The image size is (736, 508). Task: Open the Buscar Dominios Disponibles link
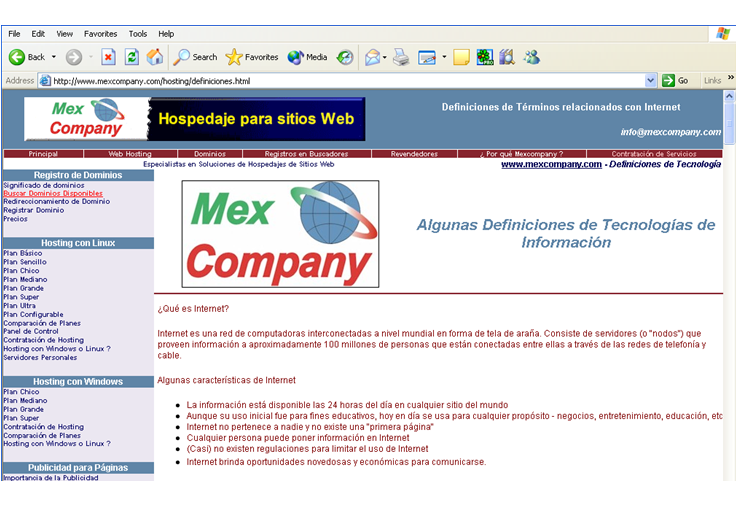[x=53, y=193]
